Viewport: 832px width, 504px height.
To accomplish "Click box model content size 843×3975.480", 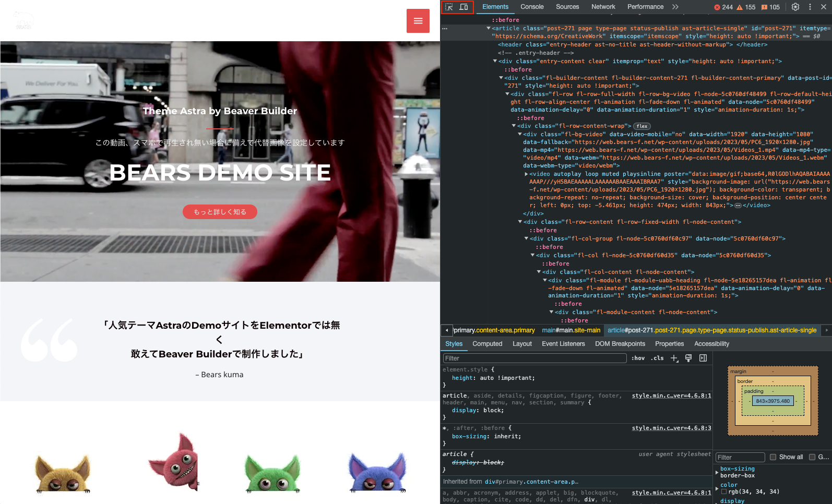I will point(772,401).
